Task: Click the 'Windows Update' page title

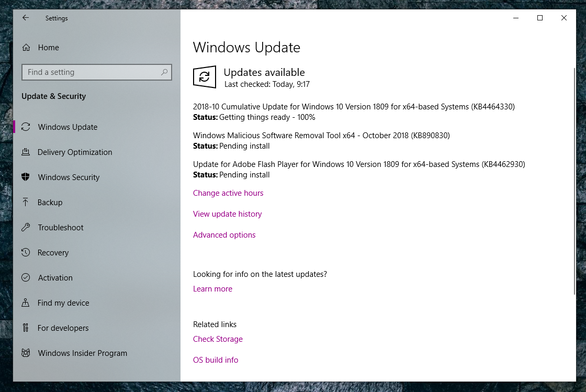Action: coord(246,48)
